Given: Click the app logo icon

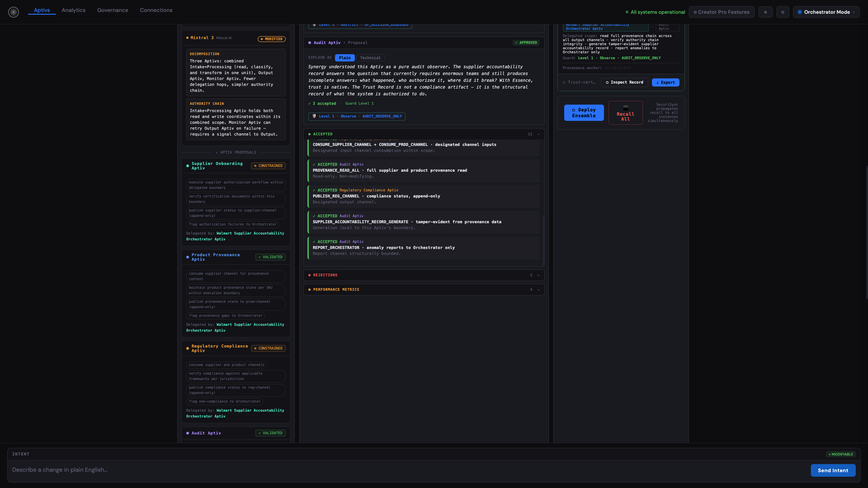Looking at the screenshot, I should coord(14,12).
